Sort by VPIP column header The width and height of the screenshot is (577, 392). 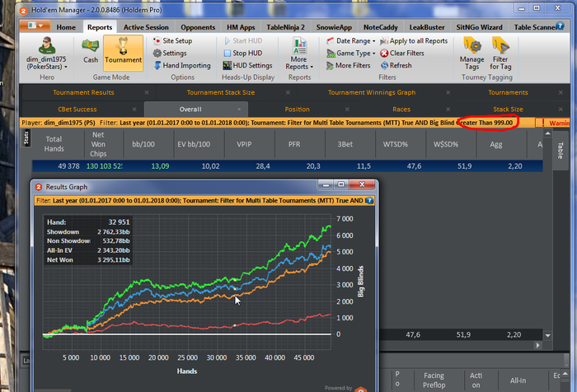pyautogui.click(x=244, y=144)
